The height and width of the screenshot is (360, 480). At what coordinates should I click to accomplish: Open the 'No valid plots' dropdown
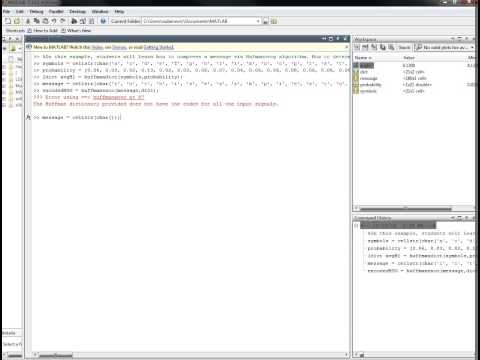click(x=445, y=47)
